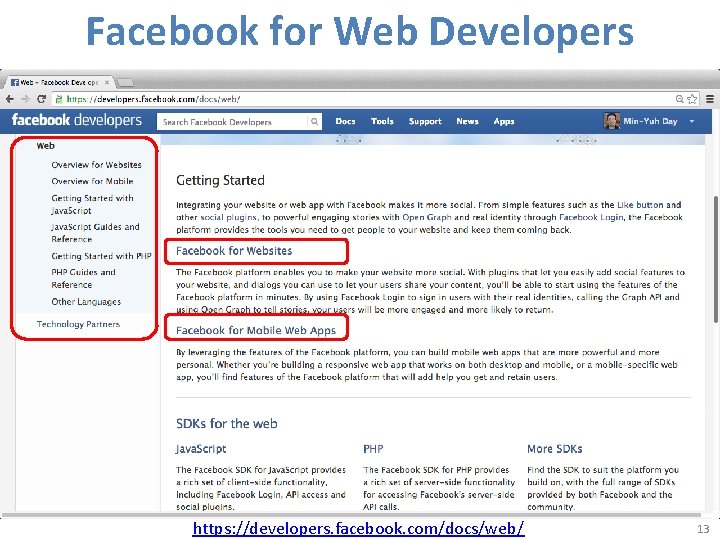Open Getting Started with PHP
The image size is (720, 540).
(x=101, y=256)
